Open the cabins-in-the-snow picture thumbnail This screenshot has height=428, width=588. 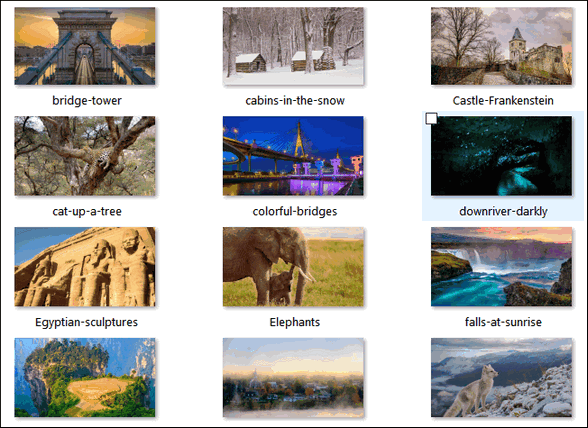[293, 46]
